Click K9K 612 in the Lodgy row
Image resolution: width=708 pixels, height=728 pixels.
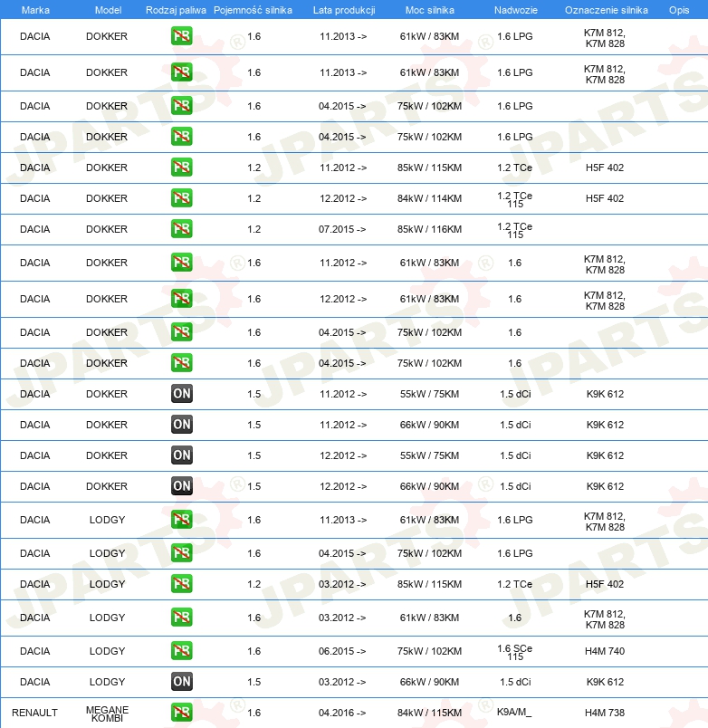605,682
